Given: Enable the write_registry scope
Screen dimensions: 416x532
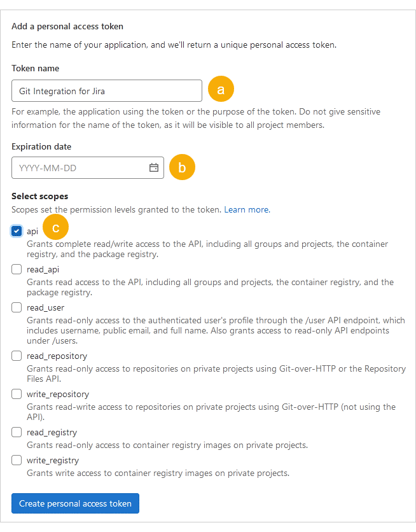Looking at the screenshot, I should coord(16,460).
